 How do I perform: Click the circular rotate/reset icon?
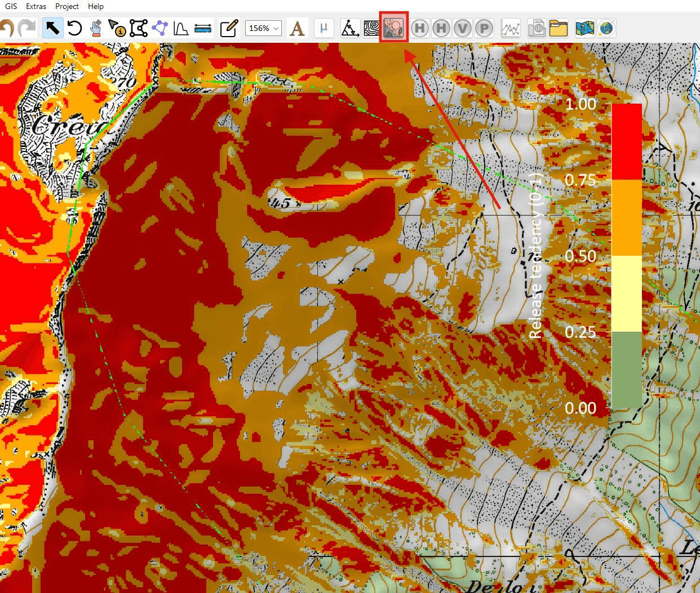(74, 28)
